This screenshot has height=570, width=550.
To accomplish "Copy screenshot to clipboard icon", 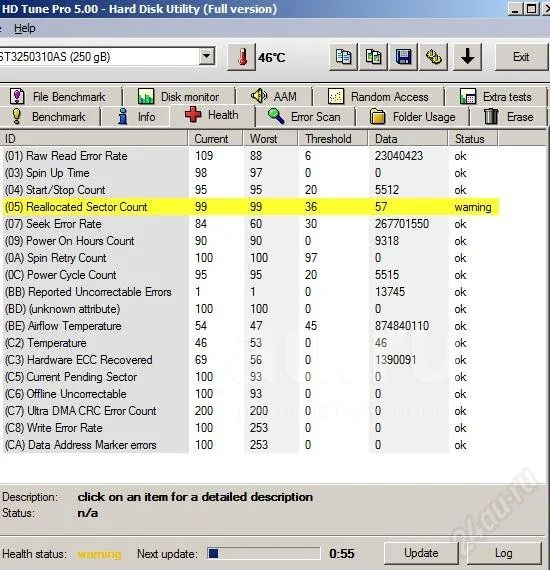I will (373, 57).
